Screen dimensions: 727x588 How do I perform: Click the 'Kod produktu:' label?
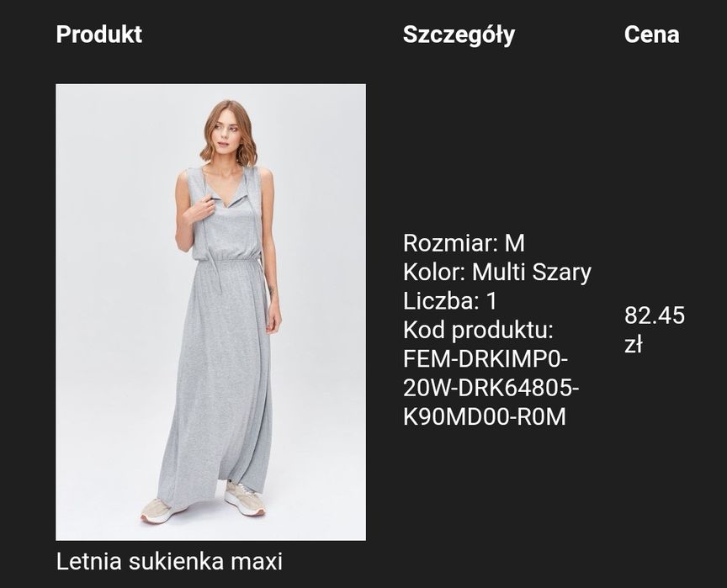[478, 330]
